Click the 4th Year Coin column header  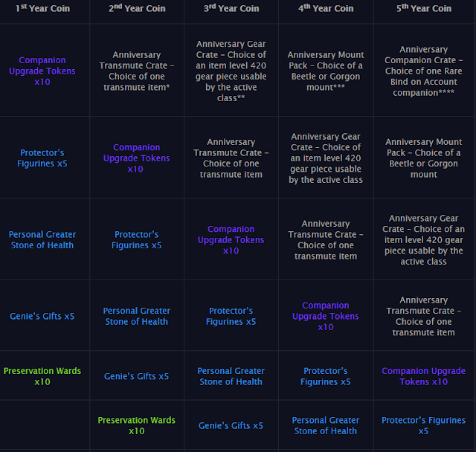point(326,8)
